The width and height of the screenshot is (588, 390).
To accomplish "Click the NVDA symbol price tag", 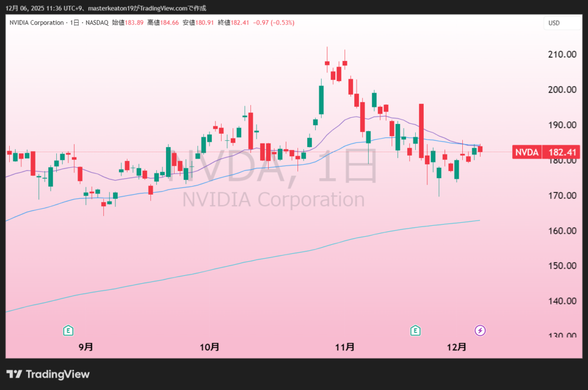I will 527,152.
